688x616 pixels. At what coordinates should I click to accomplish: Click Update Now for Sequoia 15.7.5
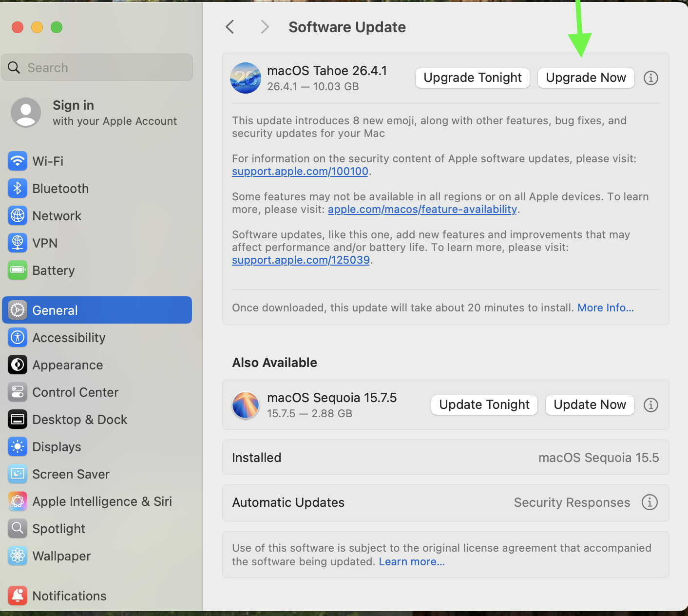point(590,405)
